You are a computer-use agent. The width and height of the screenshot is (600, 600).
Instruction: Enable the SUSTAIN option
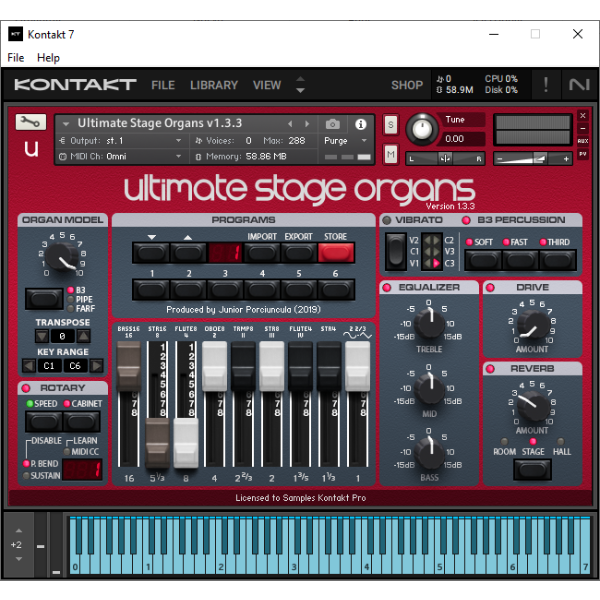[26, 476]
